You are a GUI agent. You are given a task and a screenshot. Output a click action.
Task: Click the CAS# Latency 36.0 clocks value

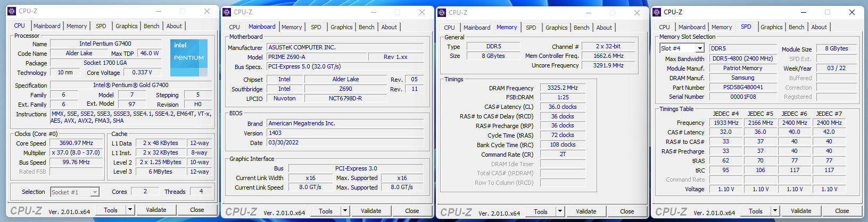(x=563, y=107)
